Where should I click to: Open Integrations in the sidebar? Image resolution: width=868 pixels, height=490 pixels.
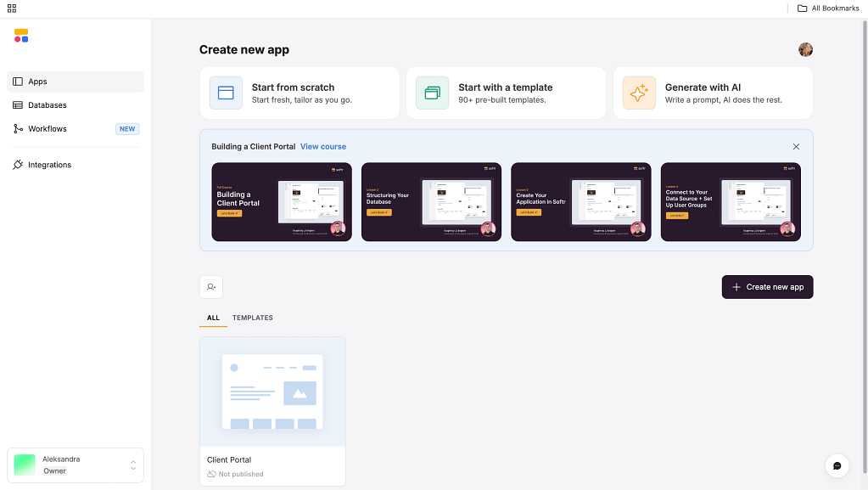click(x=76, y=165)
